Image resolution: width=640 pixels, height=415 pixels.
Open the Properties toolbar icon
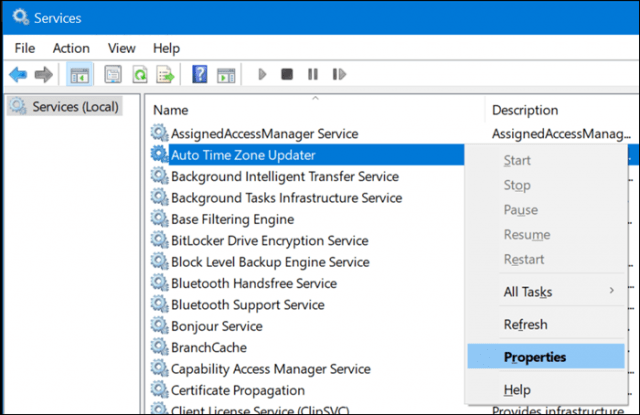113,75
